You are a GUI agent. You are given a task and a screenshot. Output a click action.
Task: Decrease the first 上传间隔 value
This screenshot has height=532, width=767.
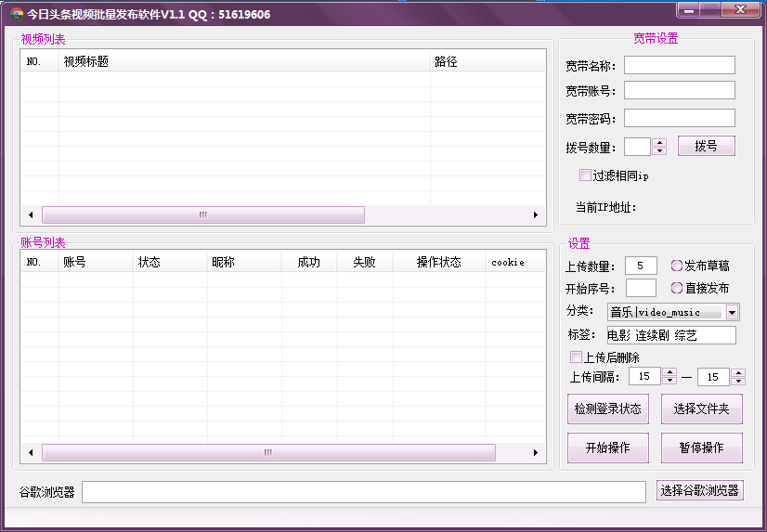(669, 381)
